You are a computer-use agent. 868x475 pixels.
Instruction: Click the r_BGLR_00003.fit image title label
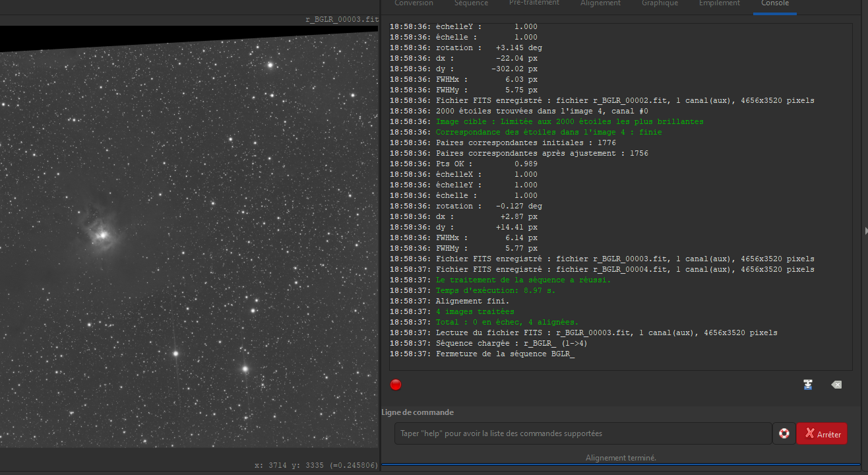[342, 20]
